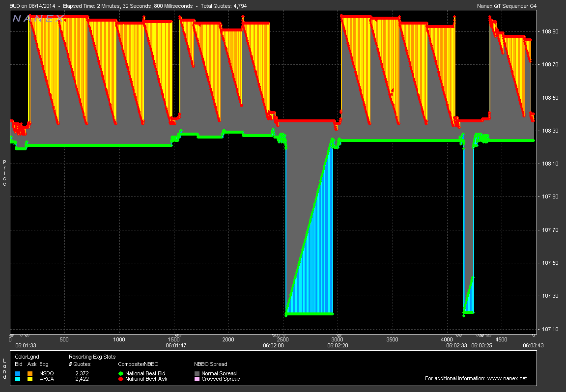Click the NSDQ bid blue color swatch
Viewport: 566px width, 392px height.
(x=18, y=374)
